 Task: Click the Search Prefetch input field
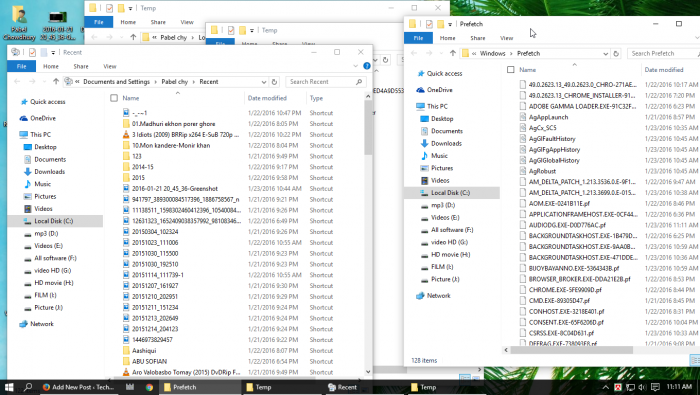662,54
